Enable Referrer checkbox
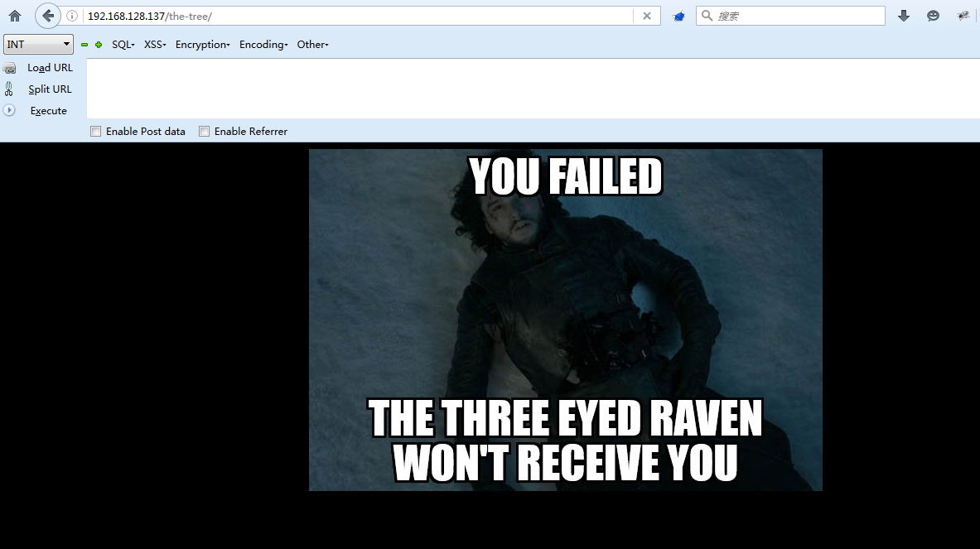 coord(204,131)
